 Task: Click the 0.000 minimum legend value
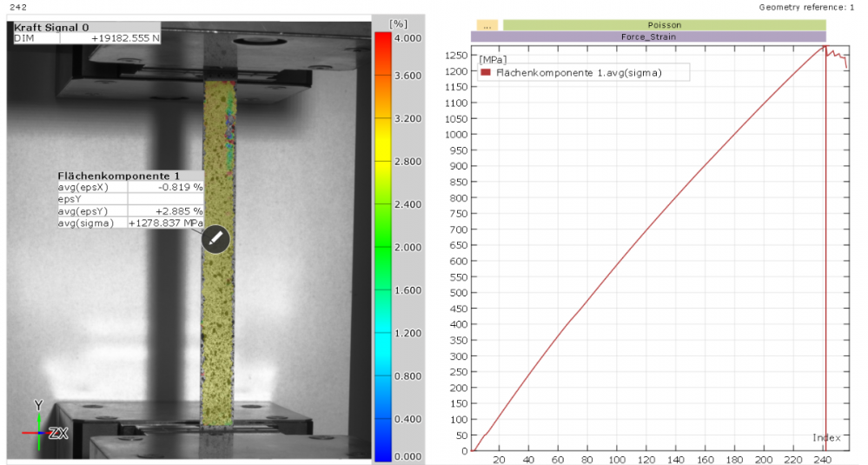407,456
